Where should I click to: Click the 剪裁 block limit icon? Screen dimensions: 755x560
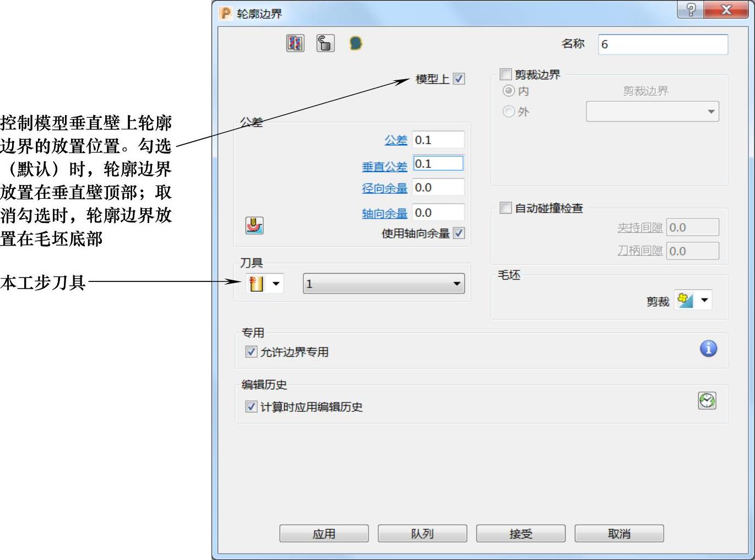point(685,300)
